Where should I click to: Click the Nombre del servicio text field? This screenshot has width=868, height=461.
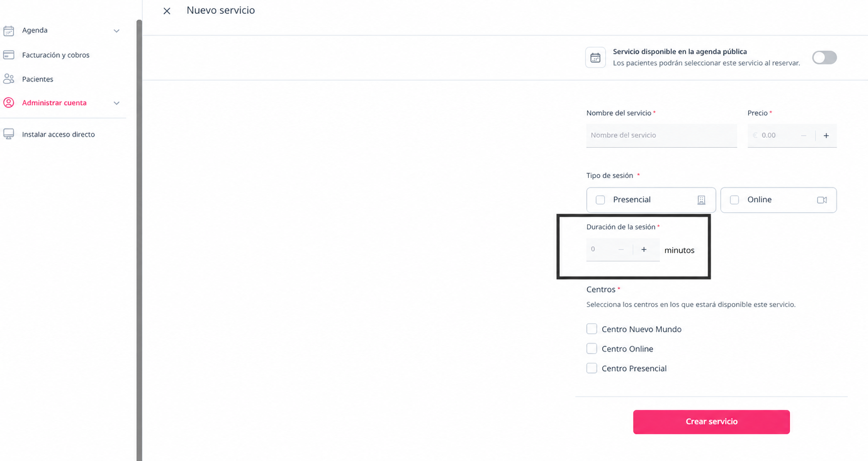[661, 135]
